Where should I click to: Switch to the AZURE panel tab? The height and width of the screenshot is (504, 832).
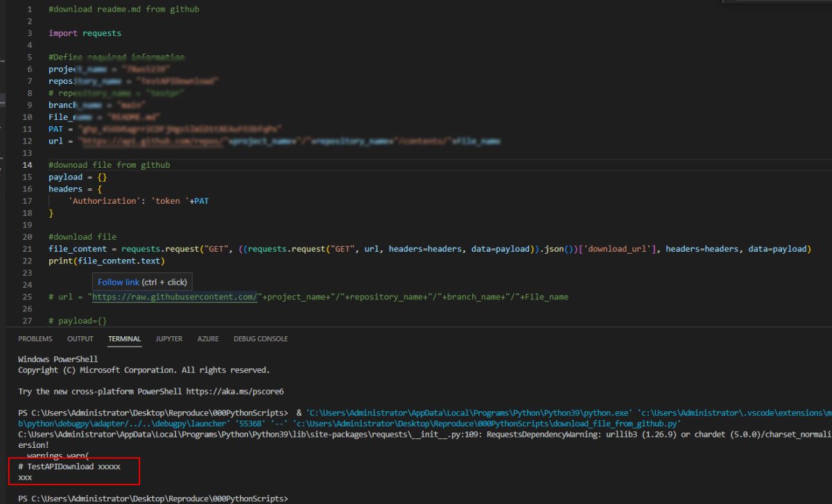[208, 339]
